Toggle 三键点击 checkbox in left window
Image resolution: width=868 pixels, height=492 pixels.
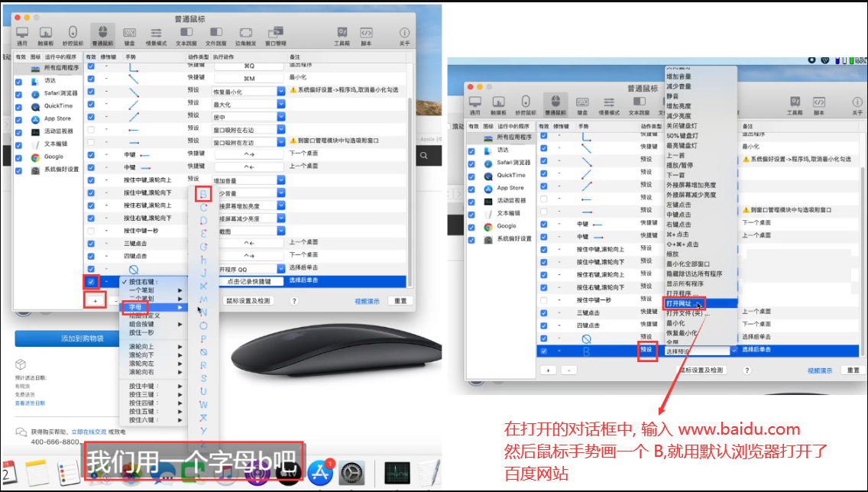91,244
